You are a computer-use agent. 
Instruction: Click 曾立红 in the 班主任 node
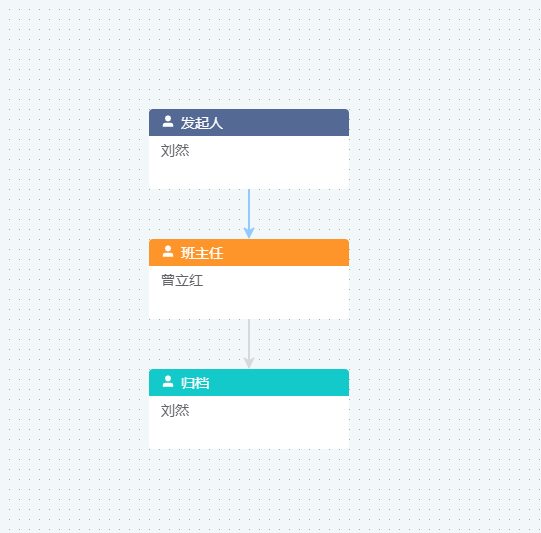pyautogui.click(x=182, y=280)
